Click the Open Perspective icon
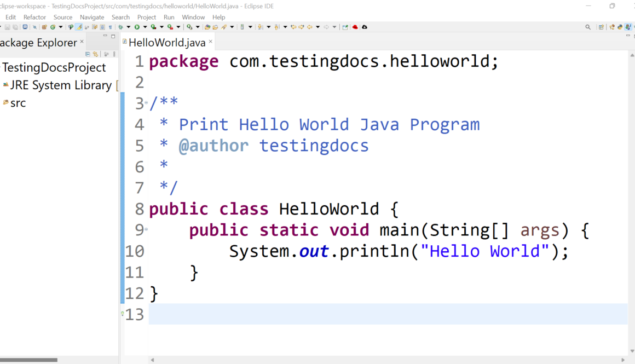Image resolution: width=635 pixels, height=364 pixels. point(601,27)
